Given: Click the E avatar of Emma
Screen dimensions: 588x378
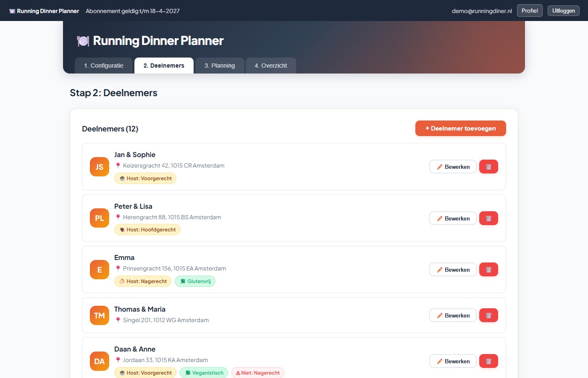Looking at the screenshot, I should click(100, 270).
